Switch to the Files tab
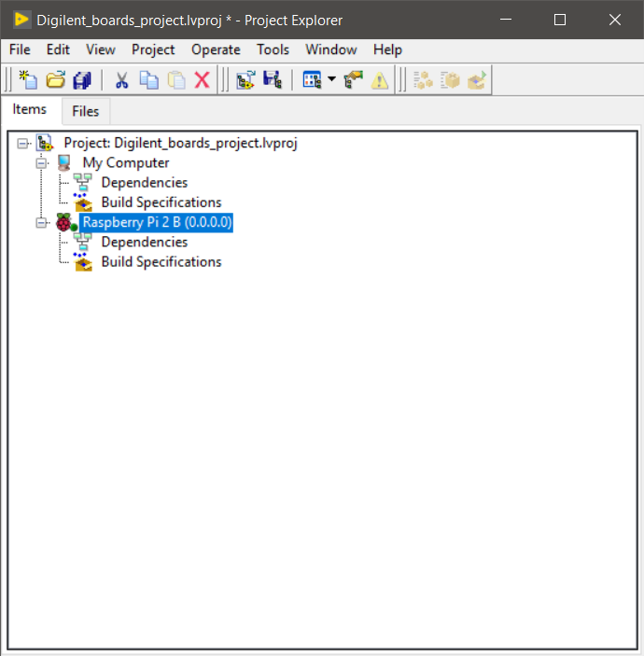The height and width of the screenshot is (656, 644). click(85, 111)
